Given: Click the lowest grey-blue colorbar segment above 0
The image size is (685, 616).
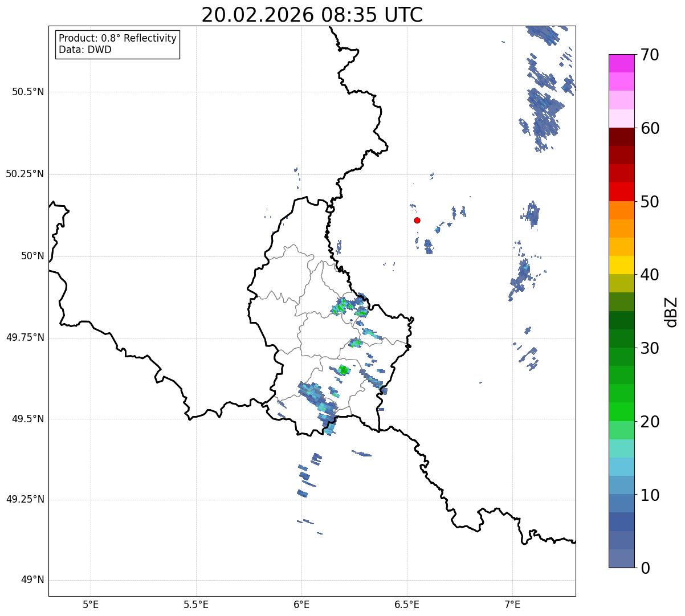Looking at the screenshot, I should [x=621, y=558].
